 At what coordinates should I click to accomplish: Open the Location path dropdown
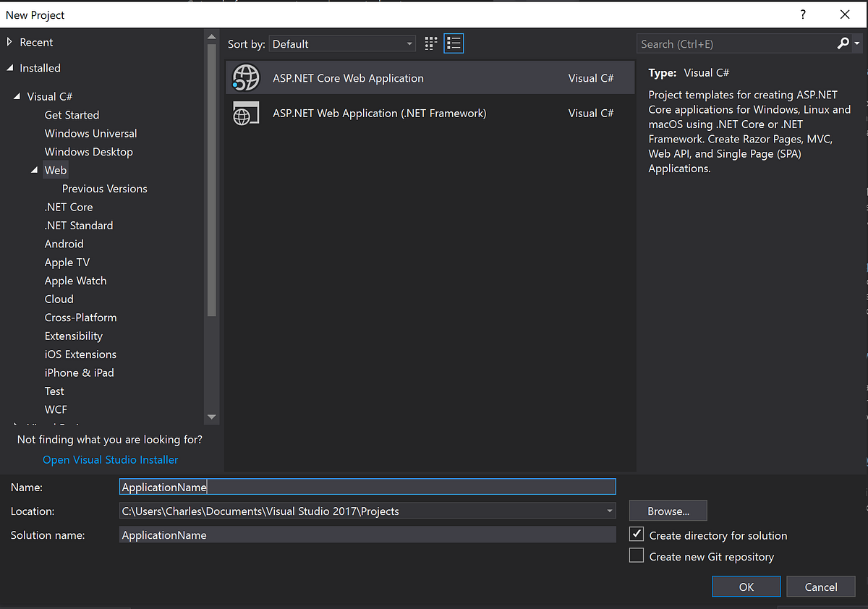610,511
